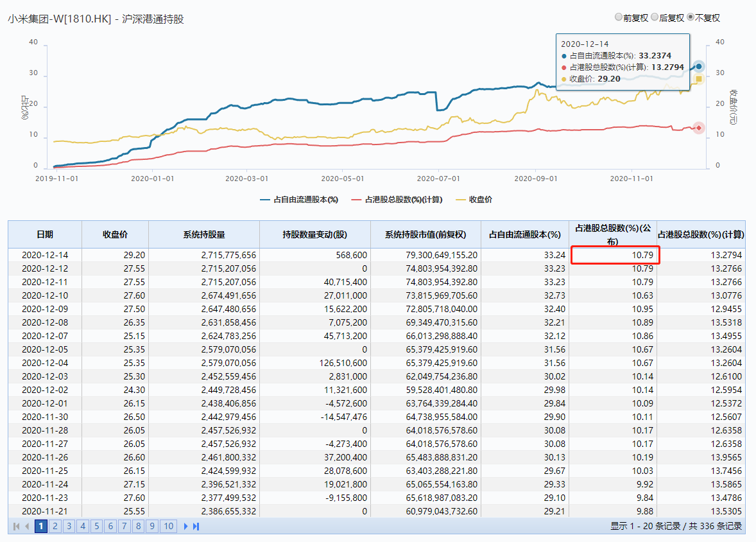Click market value 79,300,649,155.20
The image size is (756, 542).
pos(442,255)
